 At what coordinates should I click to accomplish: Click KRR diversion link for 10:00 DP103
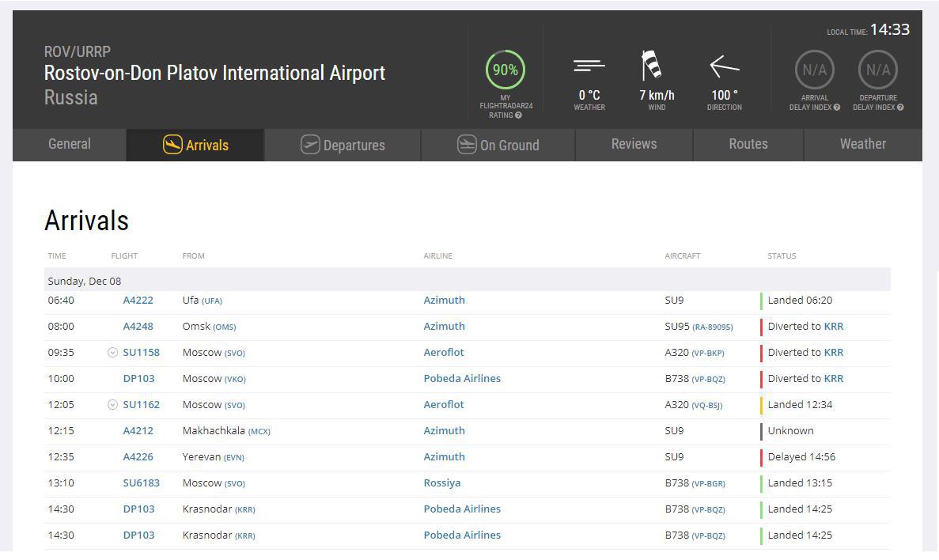point(834,379)
